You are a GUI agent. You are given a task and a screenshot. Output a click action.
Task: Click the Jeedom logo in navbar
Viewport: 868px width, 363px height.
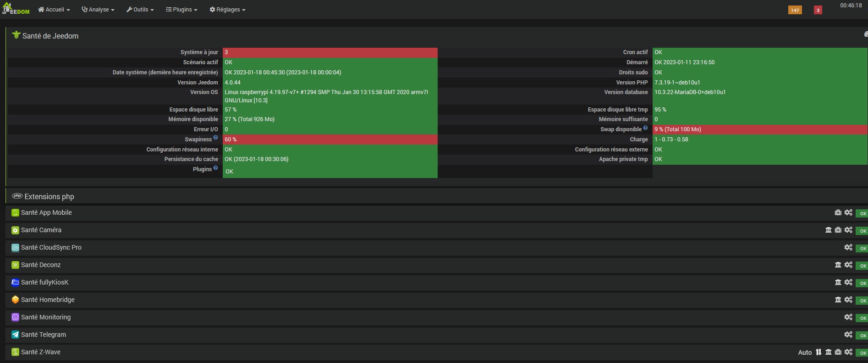point(16,9)
